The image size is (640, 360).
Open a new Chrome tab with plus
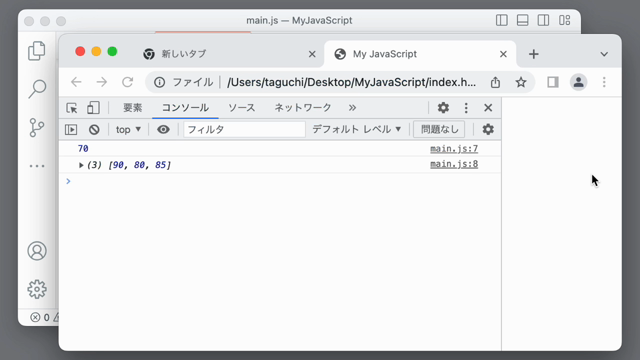point(533,54)
